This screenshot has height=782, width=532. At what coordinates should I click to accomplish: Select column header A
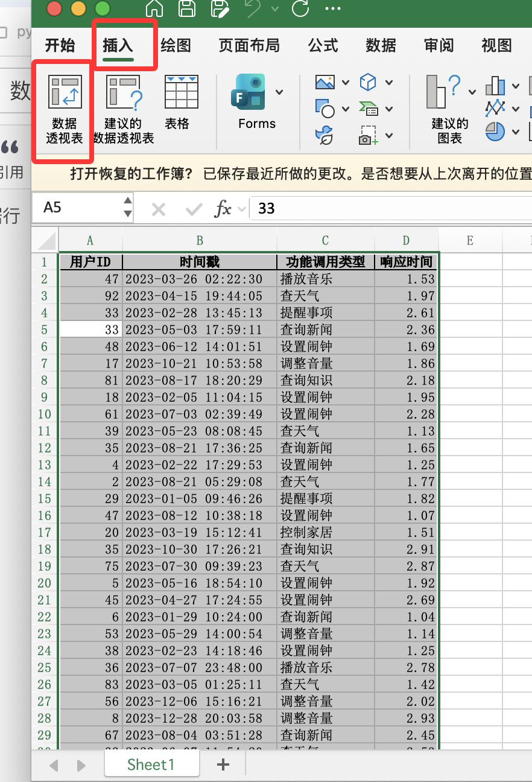point(90,241)
